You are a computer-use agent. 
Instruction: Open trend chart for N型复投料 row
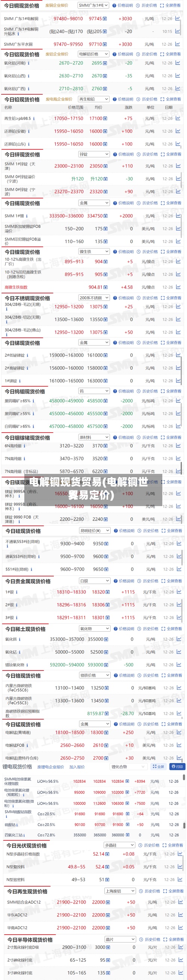click(x=180, y=866)
